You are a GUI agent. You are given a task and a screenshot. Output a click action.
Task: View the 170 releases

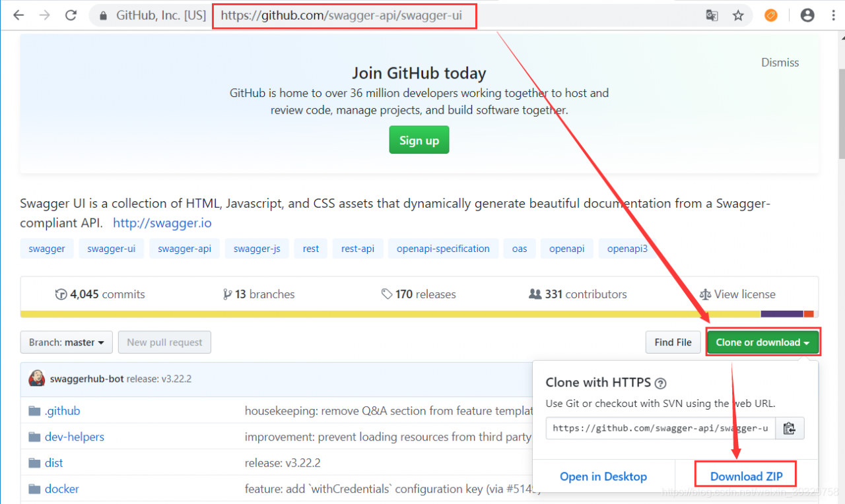click(x=419, y=294)
